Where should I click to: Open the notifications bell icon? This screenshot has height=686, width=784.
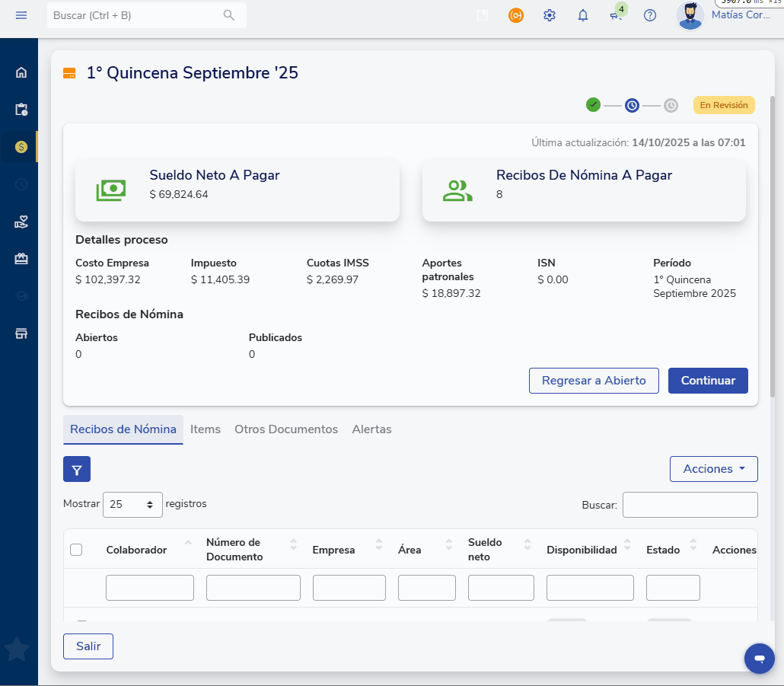(x=583, y=15)
